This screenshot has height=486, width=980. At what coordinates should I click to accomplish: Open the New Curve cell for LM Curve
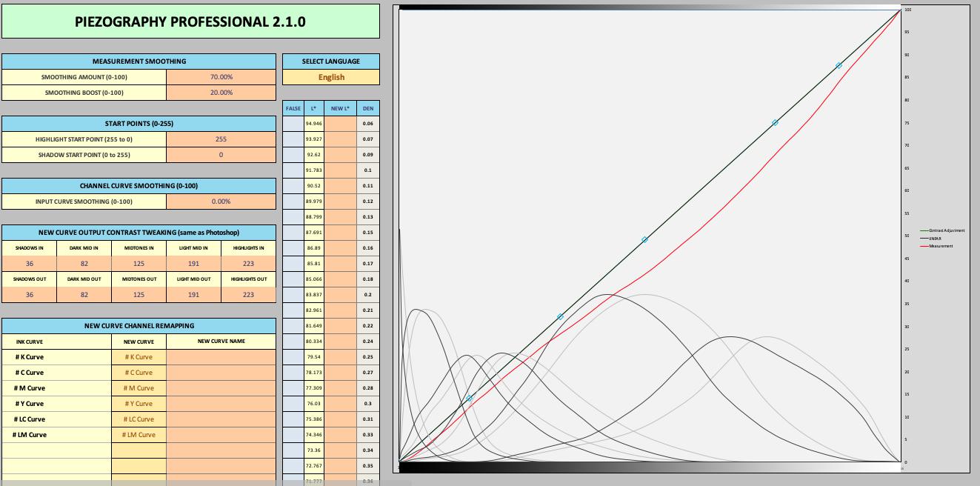pyautogui.click(x=139, y=435)
